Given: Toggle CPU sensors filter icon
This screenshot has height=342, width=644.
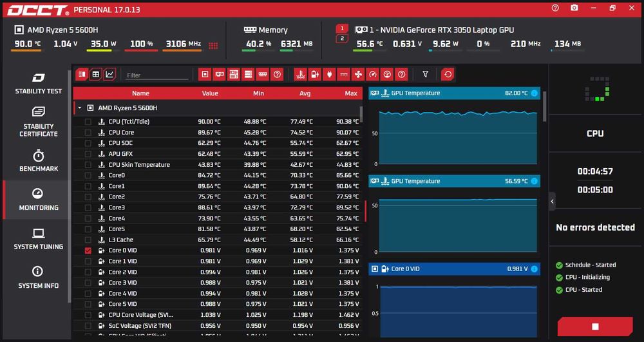Looking at the screenshot, I should point(205,74).
